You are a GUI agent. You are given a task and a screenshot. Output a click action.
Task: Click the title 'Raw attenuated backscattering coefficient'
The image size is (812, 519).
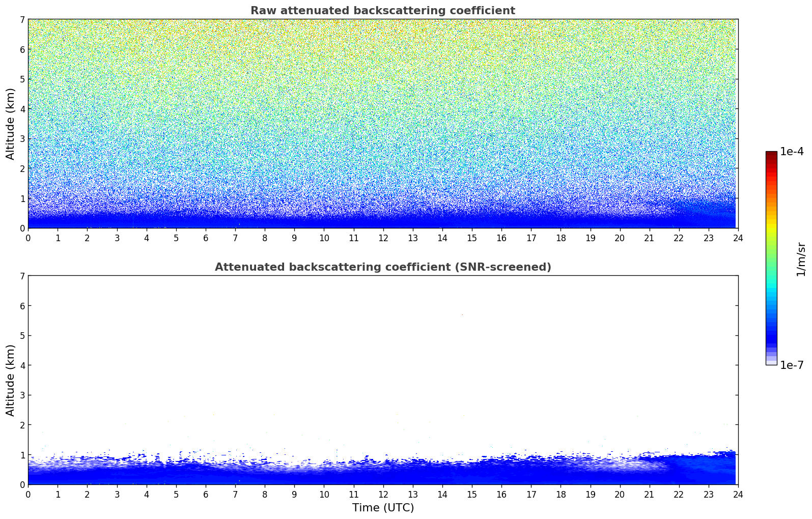tap(383, 11)
